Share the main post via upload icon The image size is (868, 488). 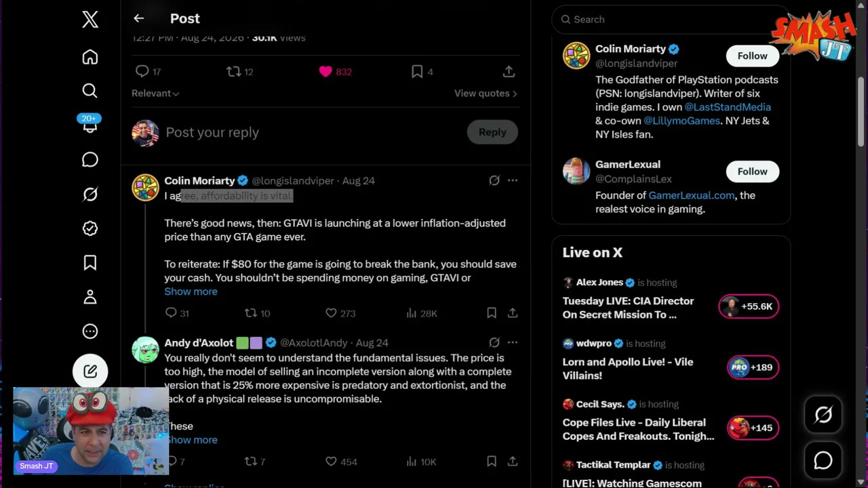coord(509,71)
